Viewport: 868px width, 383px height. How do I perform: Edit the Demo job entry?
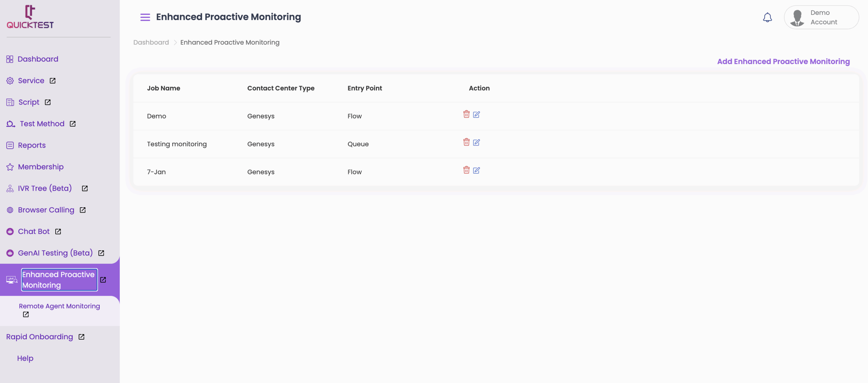pos(476,114)
